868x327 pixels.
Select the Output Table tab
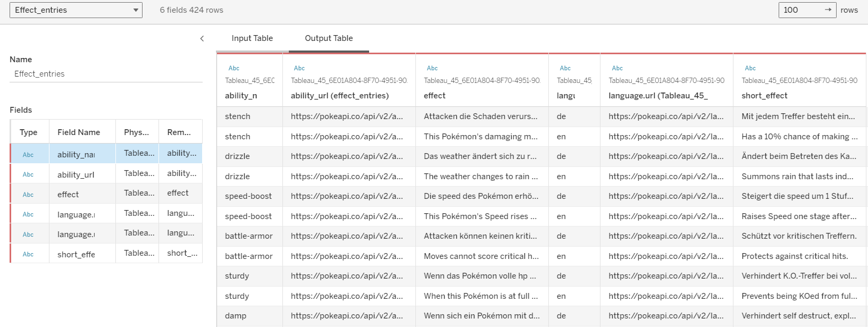329,38
